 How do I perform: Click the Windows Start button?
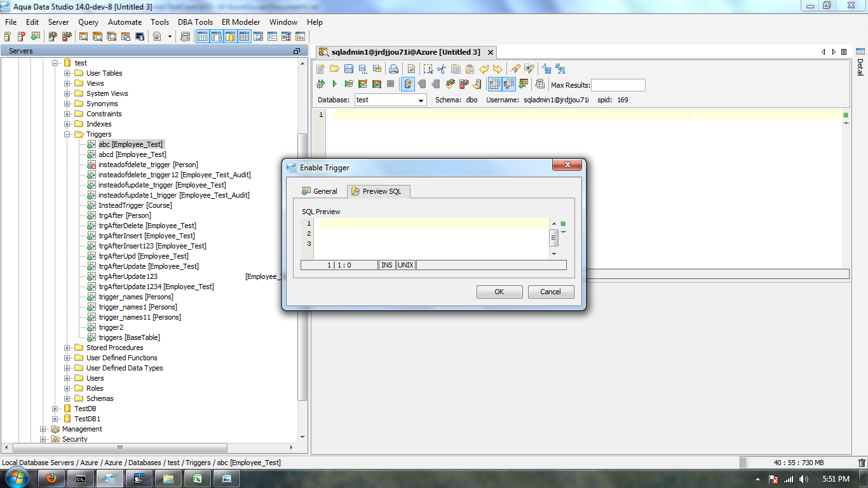[x=15, y=478]
